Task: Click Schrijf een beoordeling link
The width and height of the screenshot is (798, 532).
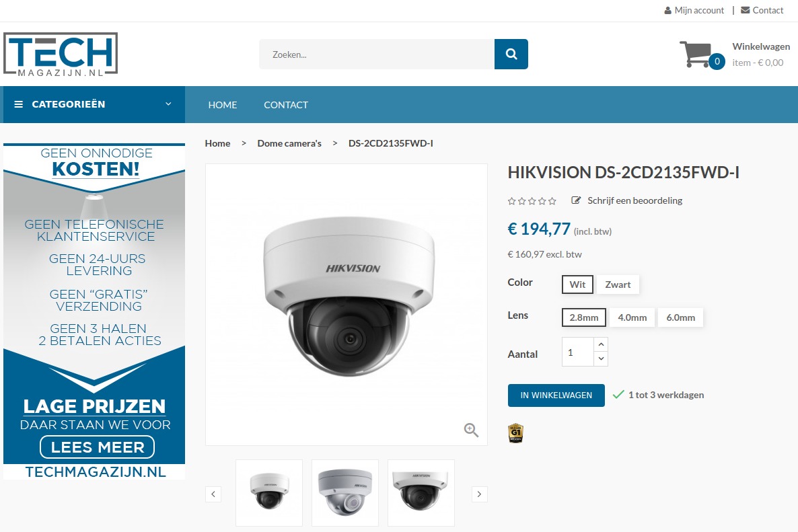Action: (x=634, y=200)
